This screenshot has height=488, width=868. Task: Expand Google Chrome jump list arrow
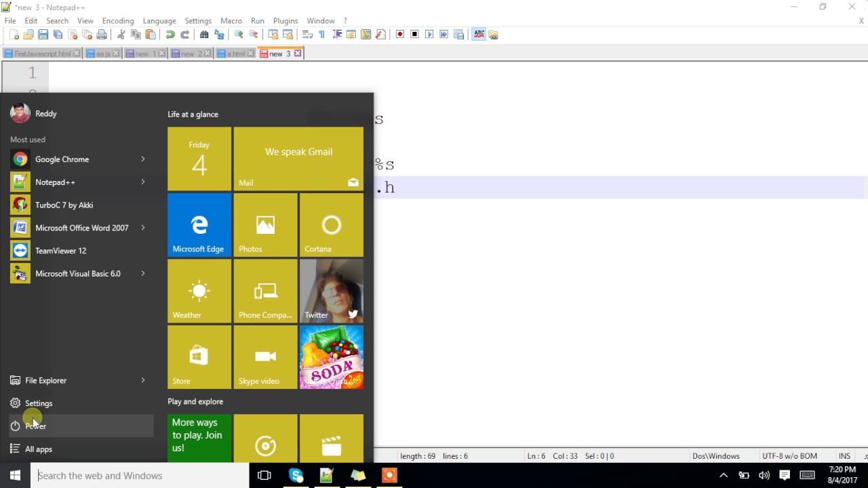(x=143, y=159)
